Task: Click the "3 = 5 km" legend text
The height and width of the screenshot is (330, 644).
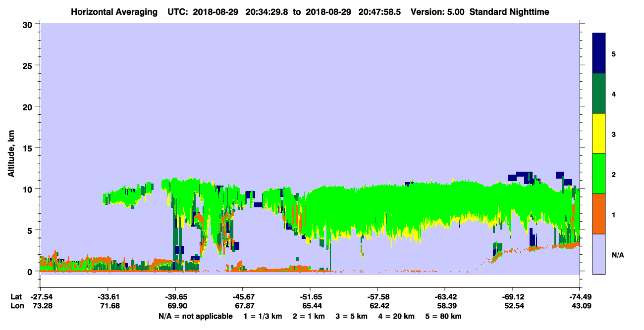Action: [352, 316]
